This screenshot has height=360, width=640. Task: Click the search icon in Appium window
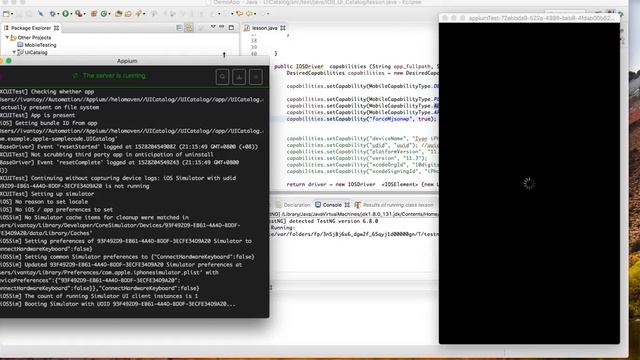(222, 77)
